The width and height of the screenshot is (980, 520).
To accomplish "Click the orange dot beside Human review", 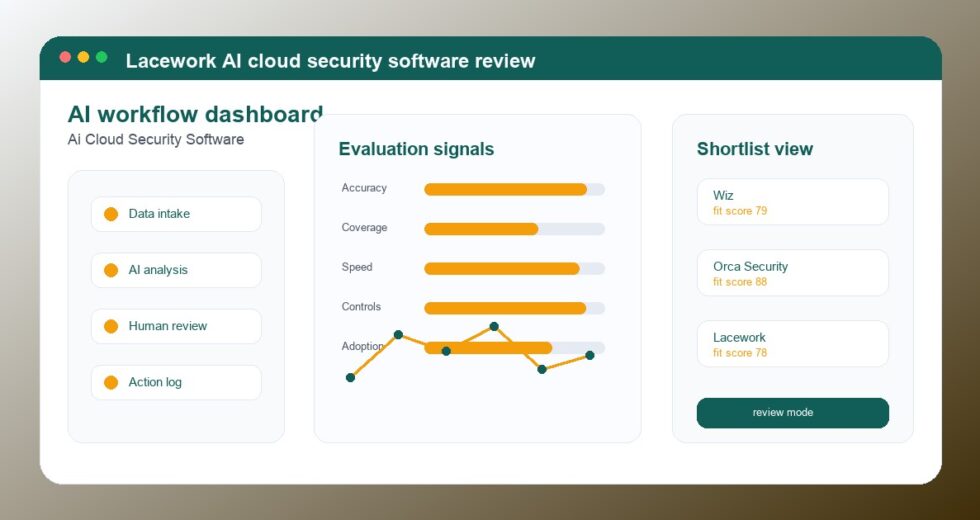I will pyautogui.click(x=111, y=326).
